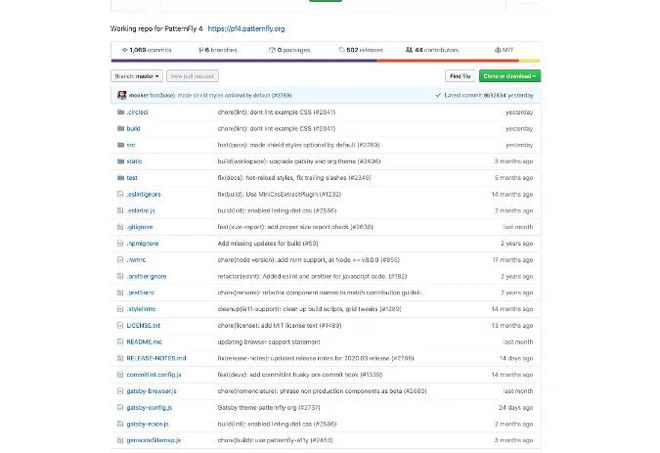
Task: Click the file icon beside README.md
Action: [x=121, y=341]
